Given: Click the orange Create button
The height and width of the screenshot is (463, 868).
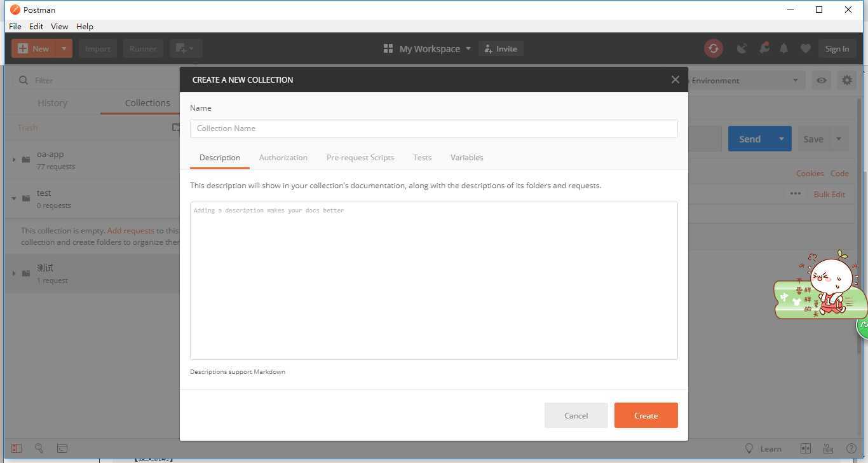Looking at the screenshot, I should coord(646,415).
